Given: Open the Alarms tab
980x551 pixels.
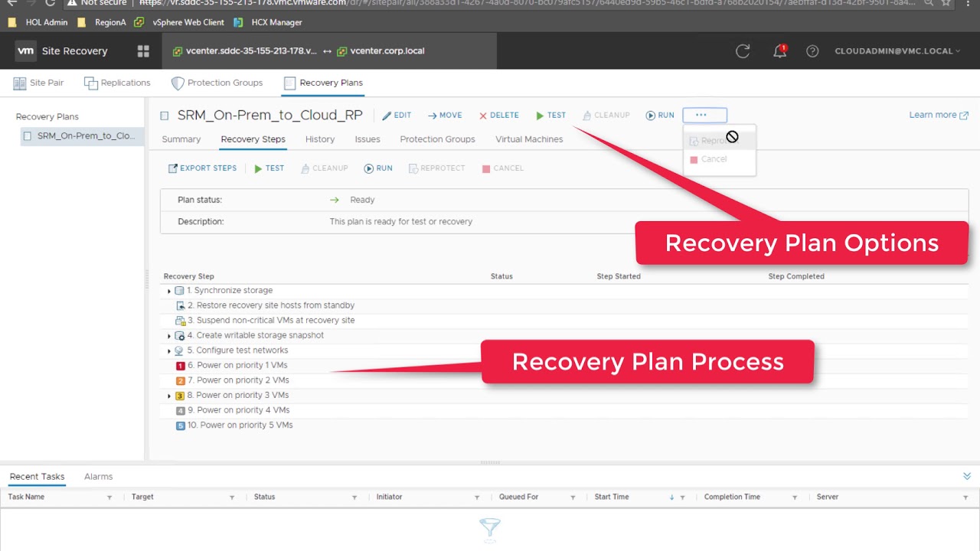Looking at the screenshot, I should coord(98,477).
